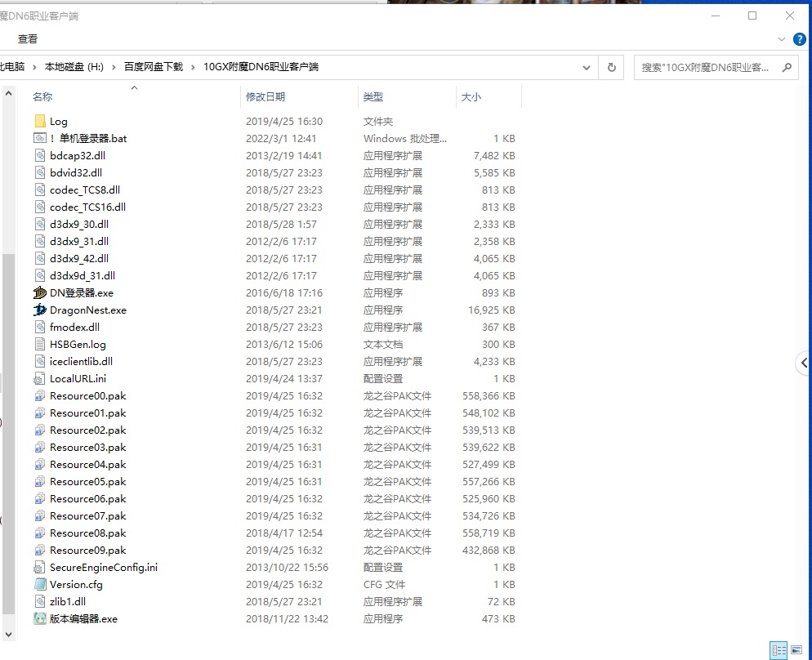Expand the address bar history dropdown
This screenshot has height=660, width=812.
[x=587, y=67]
